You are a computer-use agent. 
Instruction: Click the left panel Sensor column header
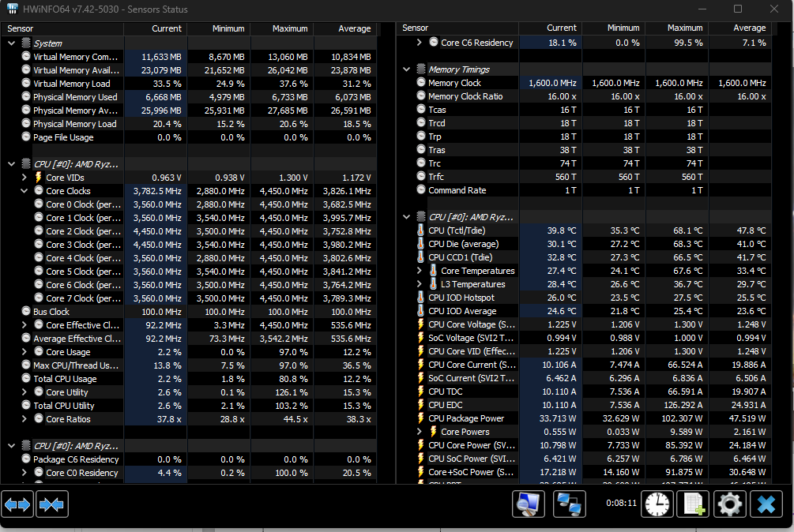[x=62, y=29]
